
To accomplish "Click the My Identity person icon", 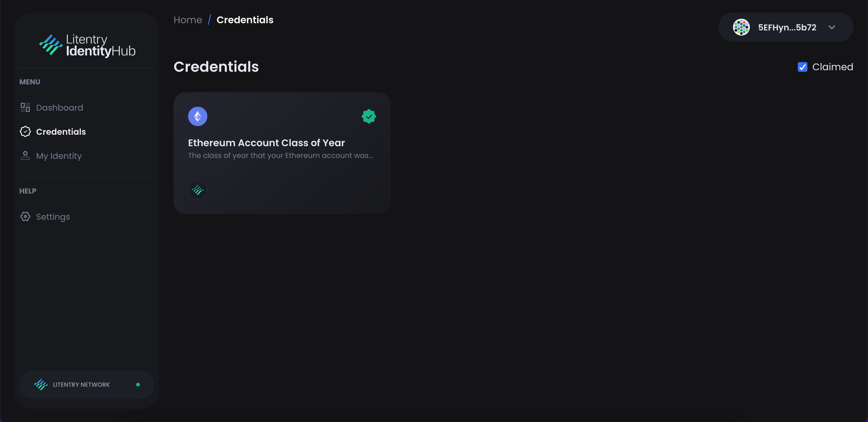I will (x=25, y=156).
